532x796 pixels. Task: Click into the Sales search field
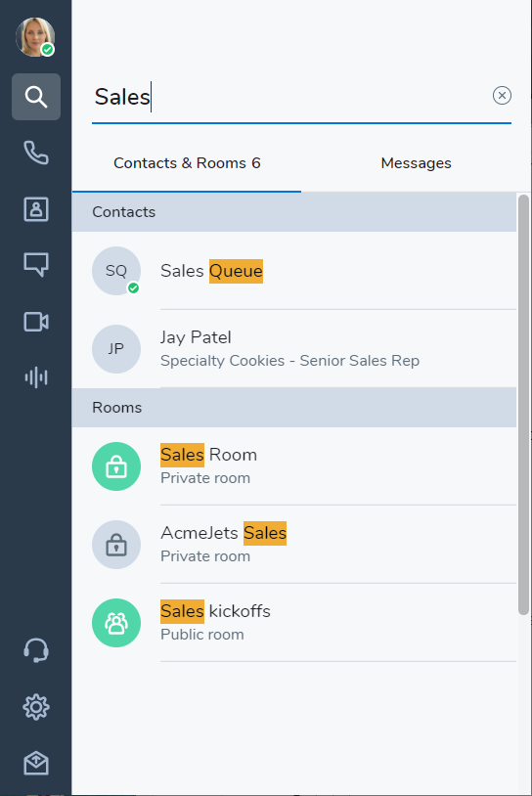point(291,97)
